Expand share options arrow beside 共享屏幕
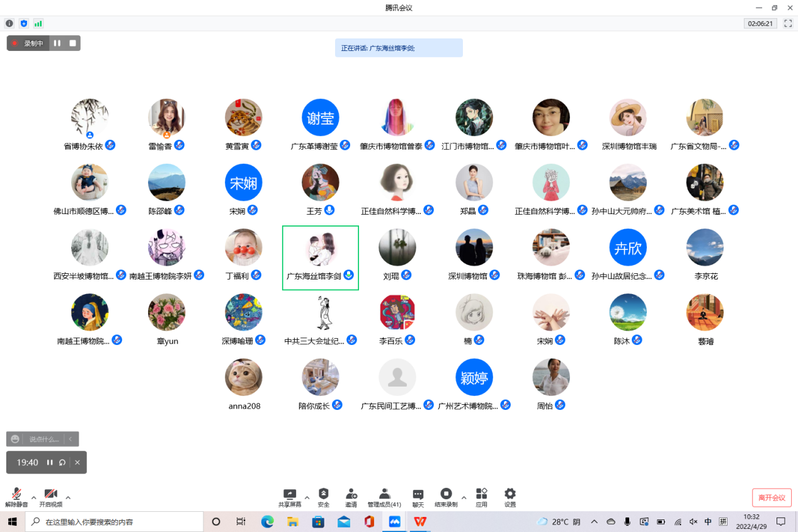798x532 pixels. (x=307, y=497)
